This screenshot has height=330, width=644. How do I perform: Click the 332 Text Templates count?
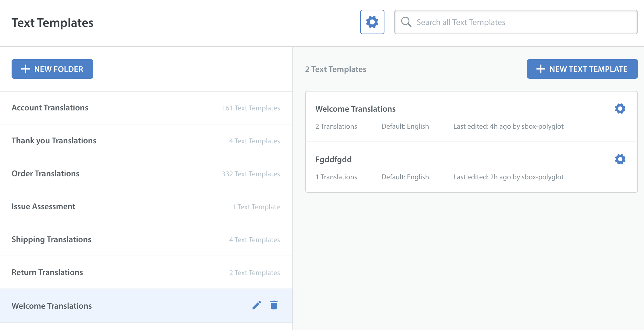click(x=251, y=174)
